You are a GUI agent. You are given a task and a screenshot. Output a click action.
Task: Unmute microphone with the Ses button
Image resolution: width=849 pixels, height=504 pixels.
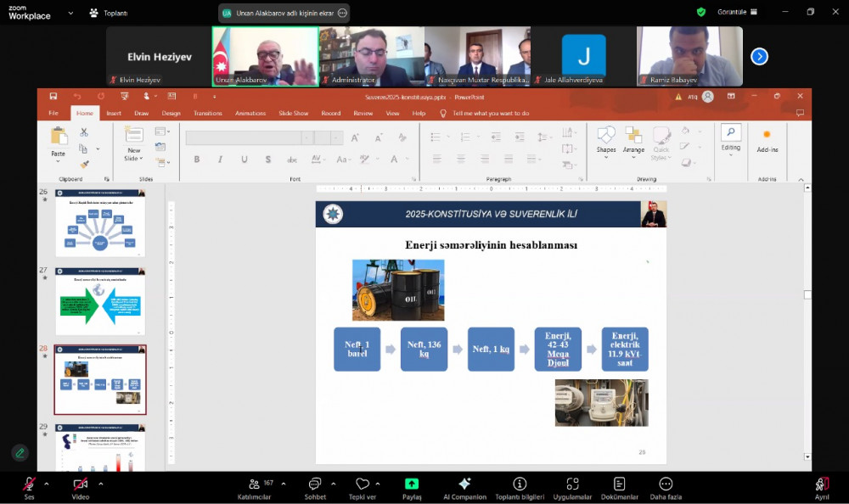(x=29, y=484)
